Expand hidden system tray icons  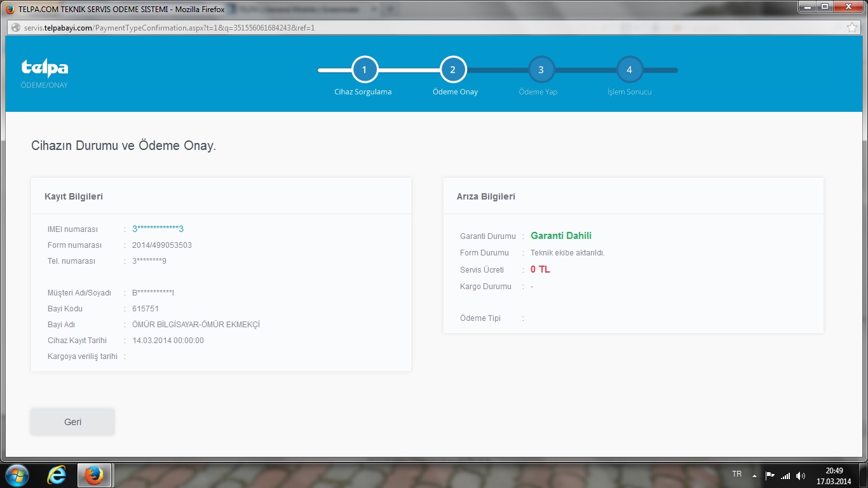point(754,475)
